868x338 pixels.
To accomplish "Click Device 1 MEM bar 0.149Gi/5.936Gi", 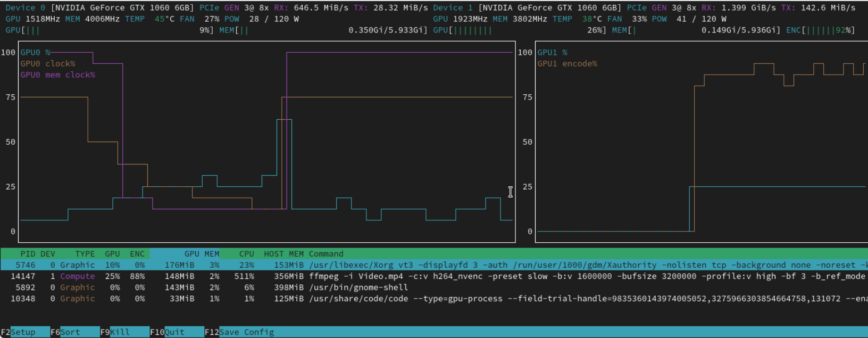I will 697,30.
